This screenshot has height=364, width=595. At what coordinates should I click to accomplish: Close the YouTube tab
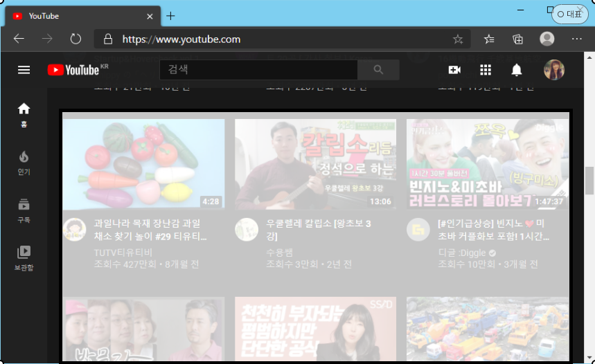coord(150,17)
